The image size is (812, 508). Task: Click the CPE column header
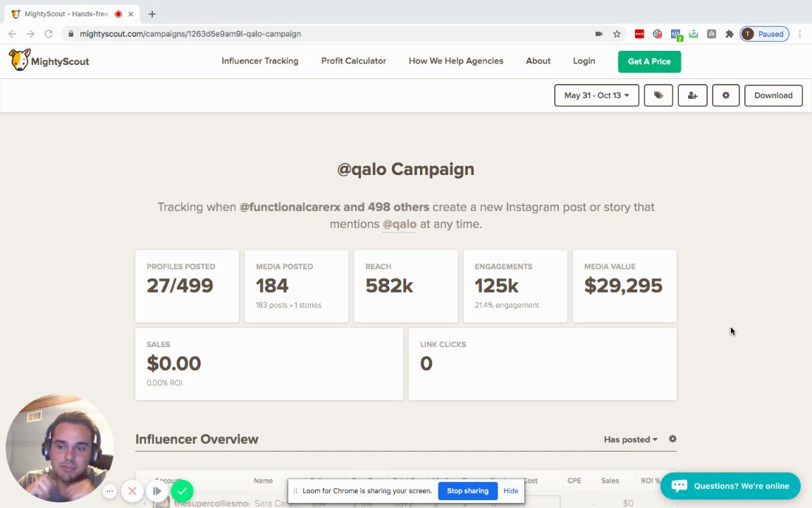point(574,480)
